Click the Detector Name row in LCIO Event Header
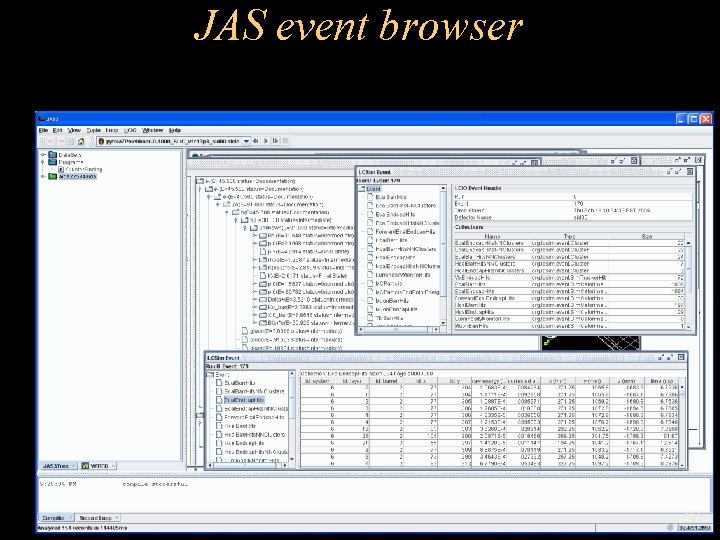The width and height of the screenshot is (720, 540). point(573,217)
